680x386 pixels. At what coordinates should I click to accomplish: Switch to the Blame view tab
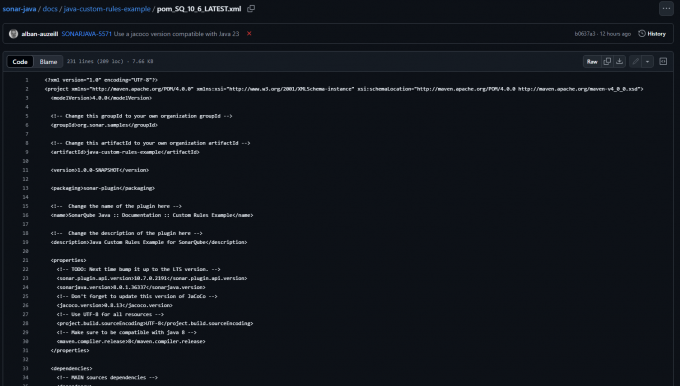[48, 62]
